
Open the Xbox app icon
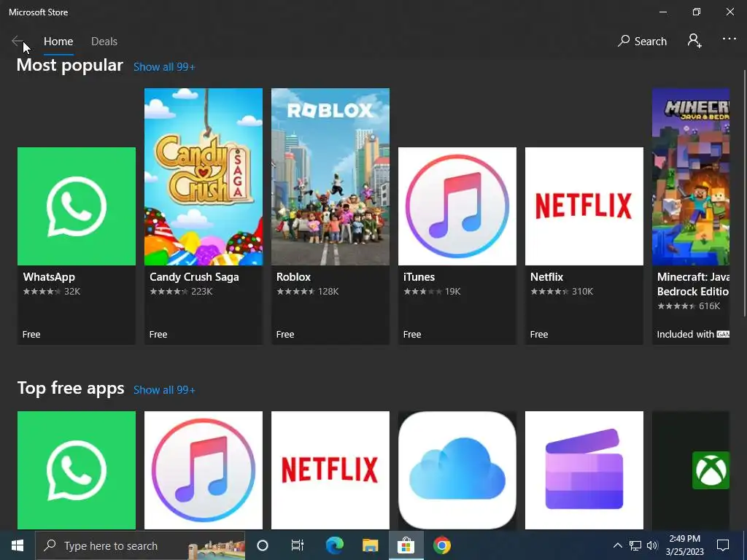(711, 470)
